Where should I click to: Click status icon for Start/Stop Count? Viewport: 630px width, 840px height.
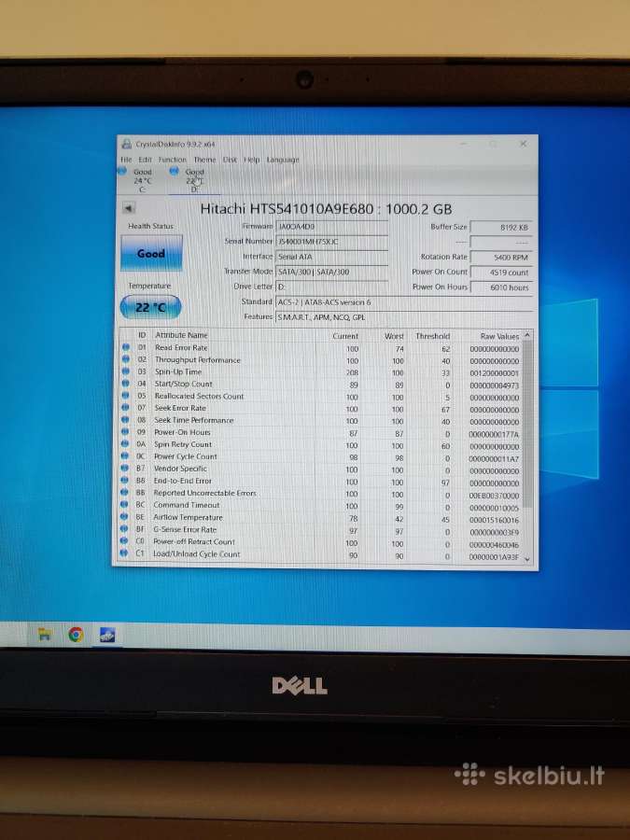pos(126,384)
